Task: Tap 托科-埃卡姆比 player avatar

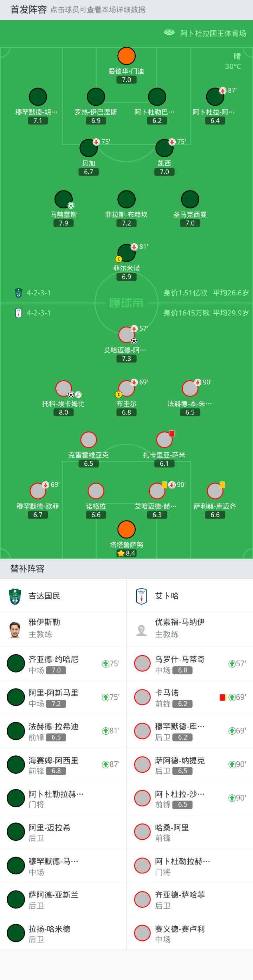Action: tap(64, 388)
